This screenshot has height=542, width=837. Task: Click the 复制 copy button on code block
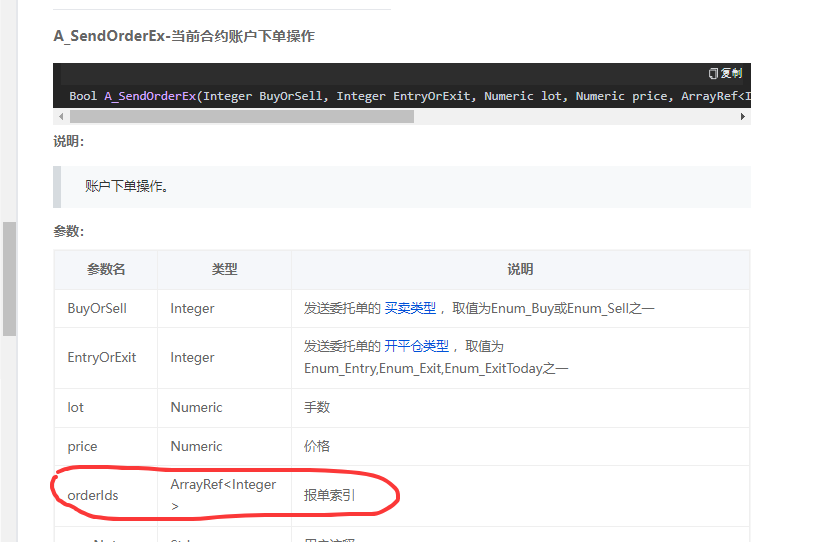tap(725, 73)
